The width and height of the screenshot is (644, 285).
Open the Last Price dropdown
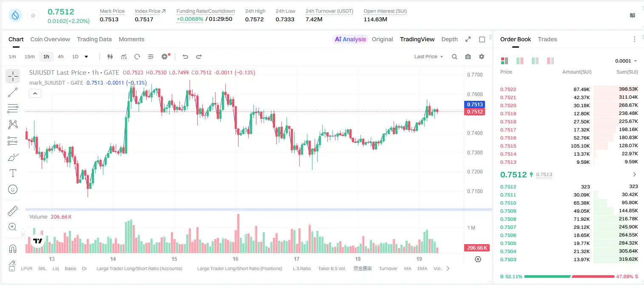[428, 57]
